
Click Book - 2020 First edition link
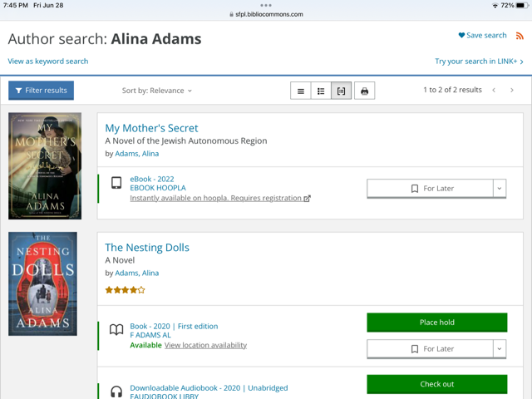point(174,326)
